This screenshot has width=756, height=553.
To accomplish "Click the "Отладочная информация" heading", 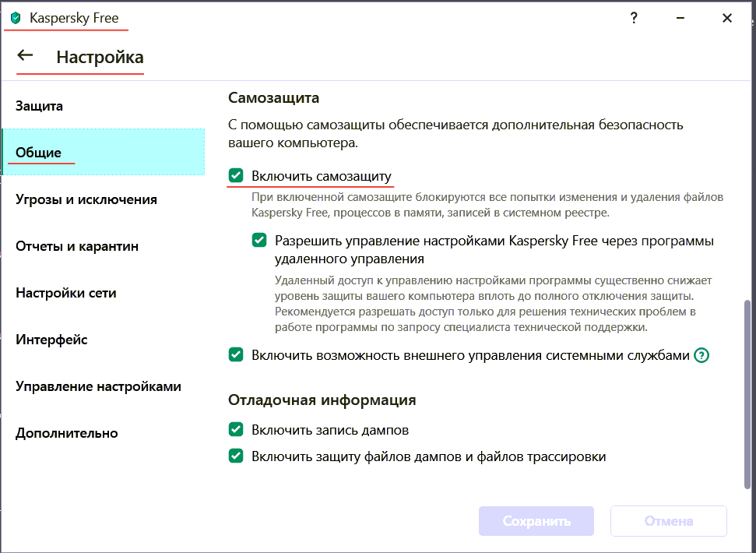I will tap(322, 400).
